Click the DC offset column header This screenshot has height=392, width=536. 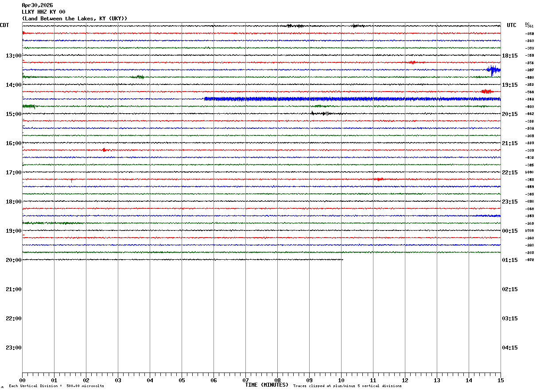527,24
